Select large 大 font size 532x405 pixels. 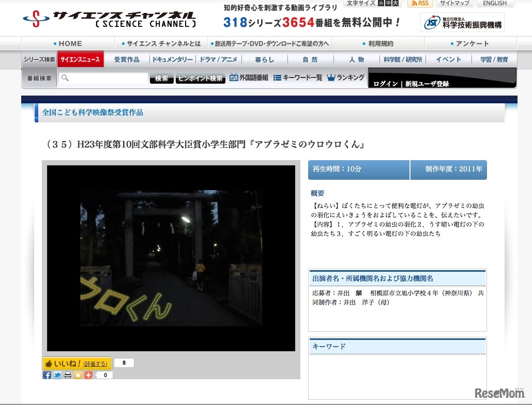point(396,3)
